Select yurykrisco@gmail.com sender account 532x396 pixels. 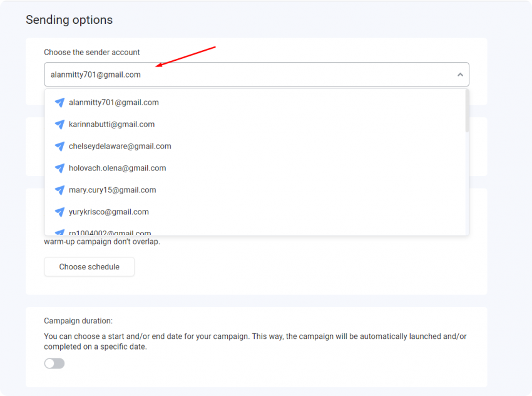[x=255, y=212]
